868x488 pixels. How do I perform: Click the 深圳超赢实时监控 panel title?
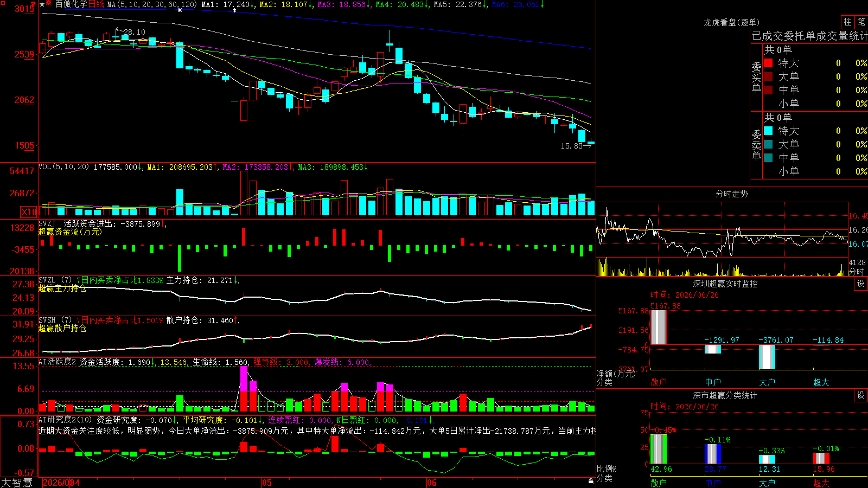coord(725,284)
